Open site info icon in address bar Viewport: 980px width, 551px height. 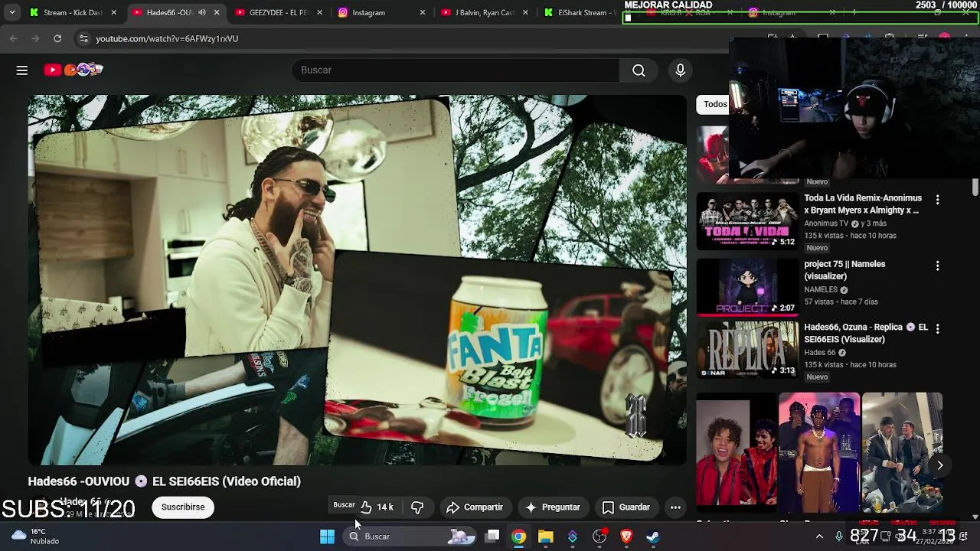[83, 38]
